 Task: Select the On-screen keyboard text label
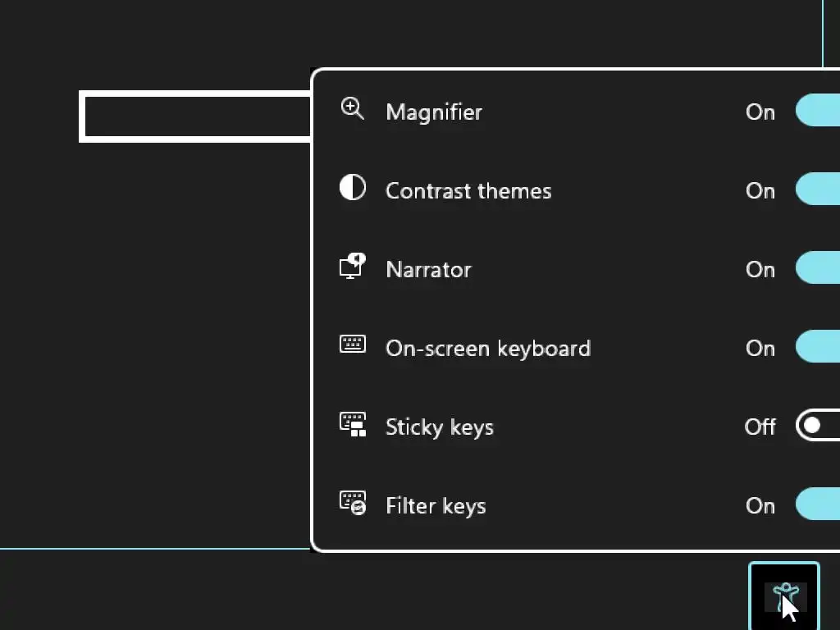(488, 348)
